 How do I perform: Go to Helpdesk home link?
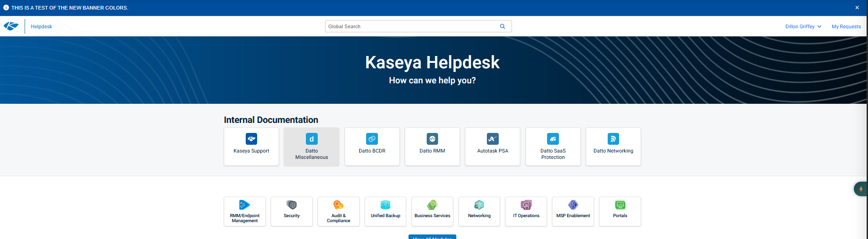(41, 26)
